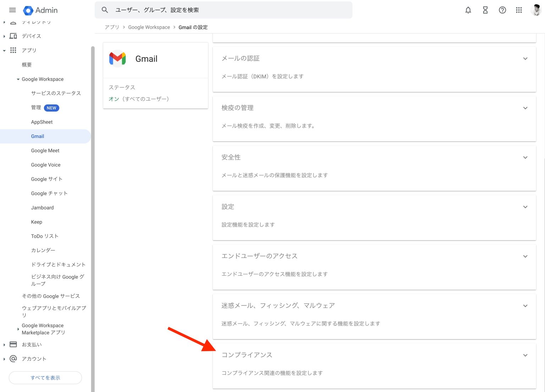Open the help question mark icon
The width and height of the screenshot is (545, 392).
[502, 10]
